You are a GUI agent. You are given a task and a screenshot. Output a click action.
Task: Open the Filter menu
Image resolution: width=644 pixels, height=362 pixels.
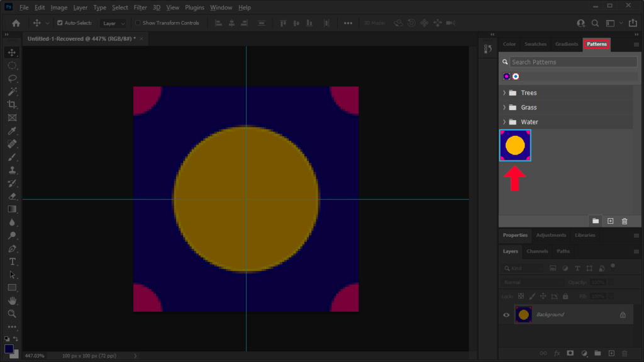click(x=140, y=7)
